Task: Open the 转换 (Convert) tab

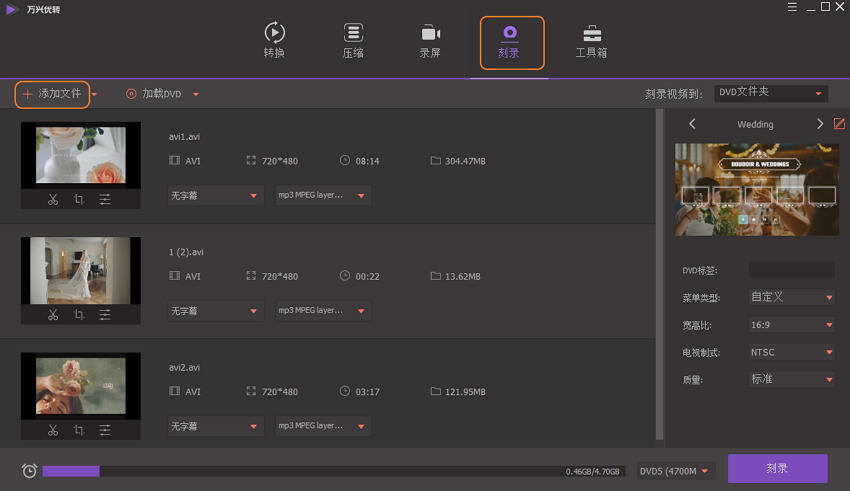Action: tap(274, 41)
